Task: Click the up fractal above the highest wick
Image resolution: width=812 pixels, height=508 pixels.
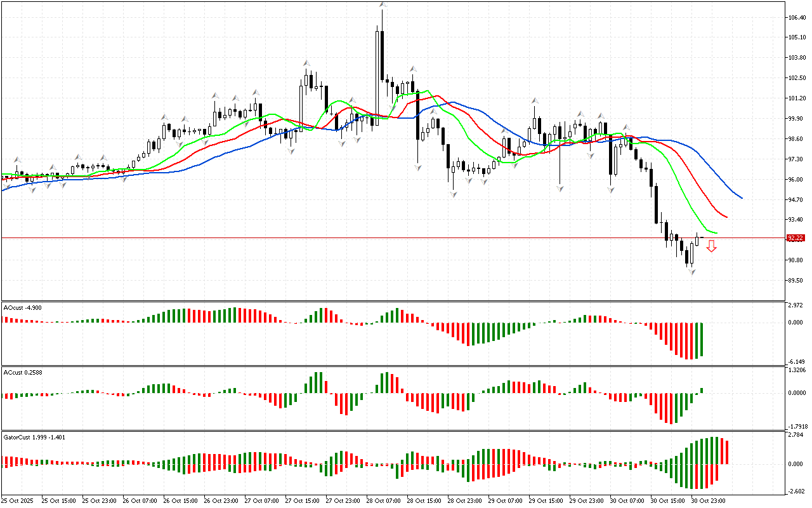Action: pyautogui.click(x=383, y=4)
